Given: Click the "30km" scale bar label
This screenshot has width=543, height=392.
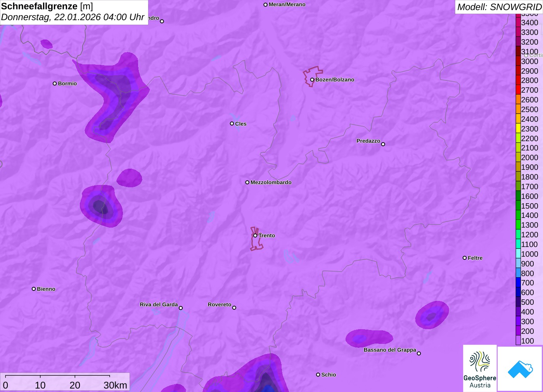Looking at the screenshot, I should [116, 385].
